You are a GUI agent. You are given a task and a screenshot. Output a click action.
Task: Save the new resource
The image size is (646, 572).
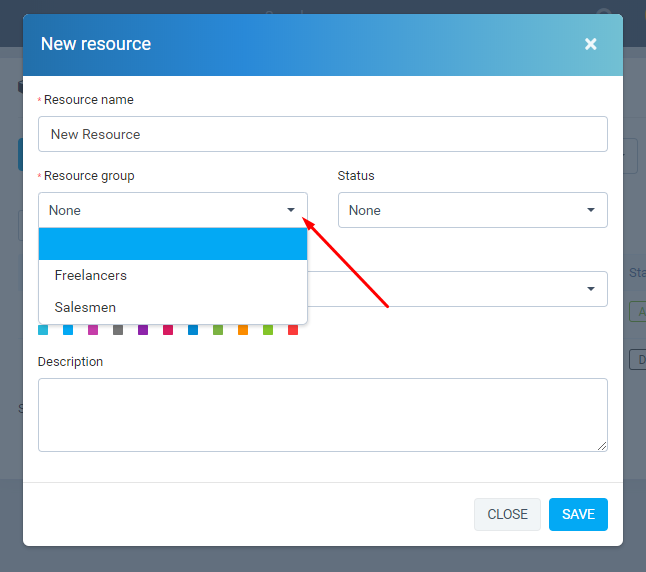click(578, 514)
